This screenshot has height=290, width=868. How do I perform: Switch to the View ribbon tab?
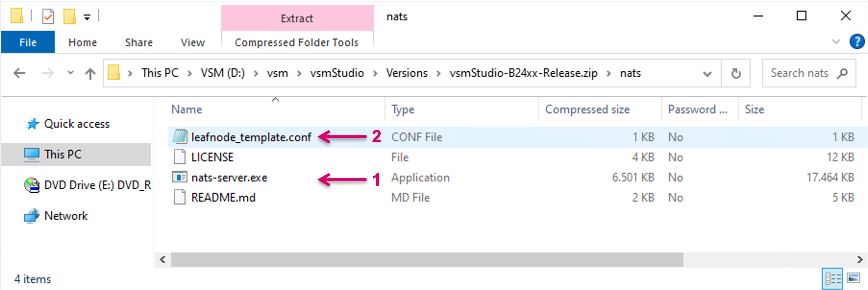coord(192,42)
